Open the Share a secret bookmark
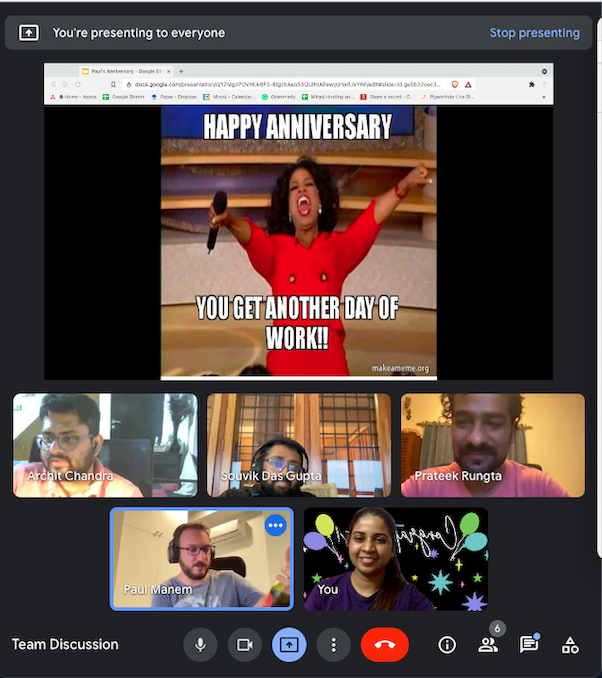602x678 pixels. [387, 97]
